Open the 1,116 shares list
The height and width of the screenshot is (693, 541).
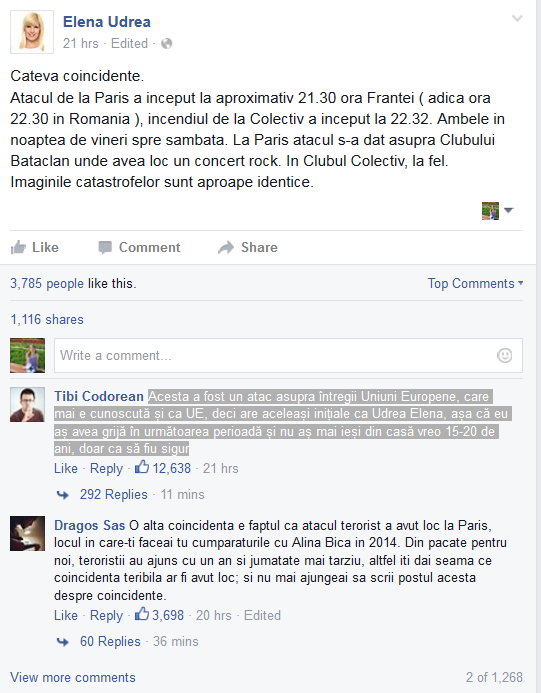point(47,320)
